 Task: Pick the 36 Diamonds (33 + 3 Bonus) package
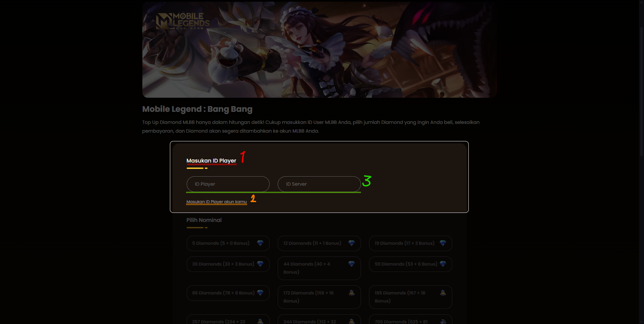(228, 264)
